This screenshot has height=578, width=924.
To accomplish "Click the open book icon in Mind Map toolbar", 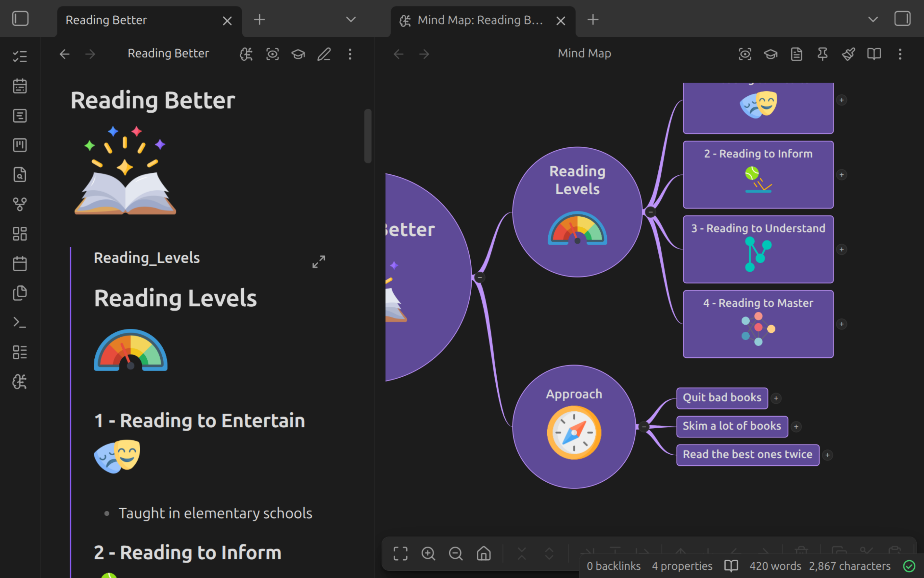I will point(874,54).
